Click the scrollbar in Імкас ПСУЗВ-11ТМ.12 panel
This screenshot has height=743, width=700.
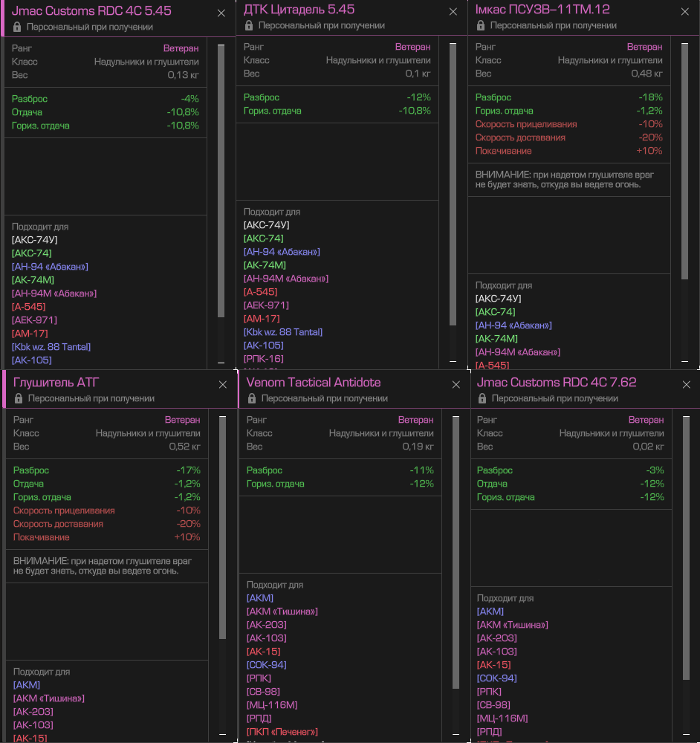(684, 161)
